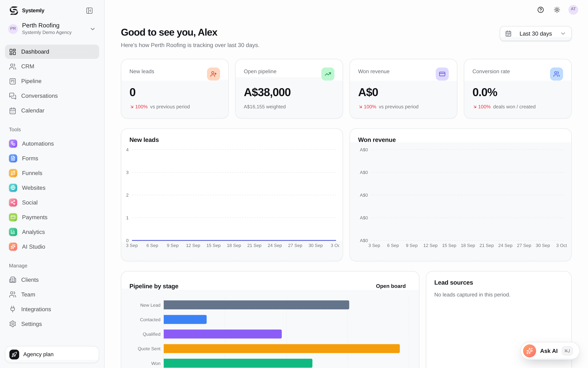Screen dimensions: 588x368
Task: Click the Conversion rate users icon
Action: point(556,74)
